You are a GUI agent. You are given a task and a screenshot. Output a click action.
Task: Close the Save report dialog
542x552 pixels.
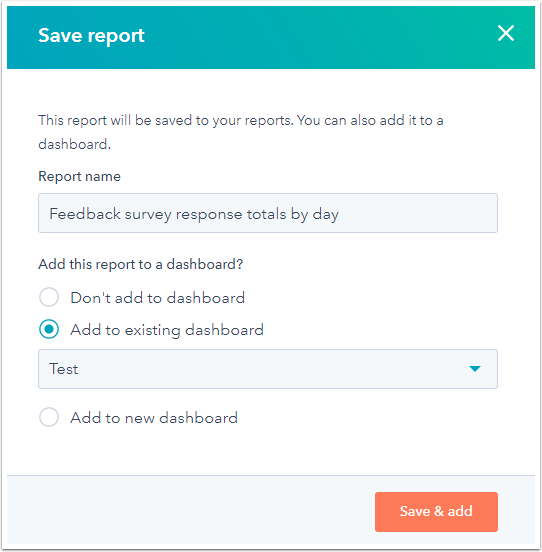pos(506,33)
